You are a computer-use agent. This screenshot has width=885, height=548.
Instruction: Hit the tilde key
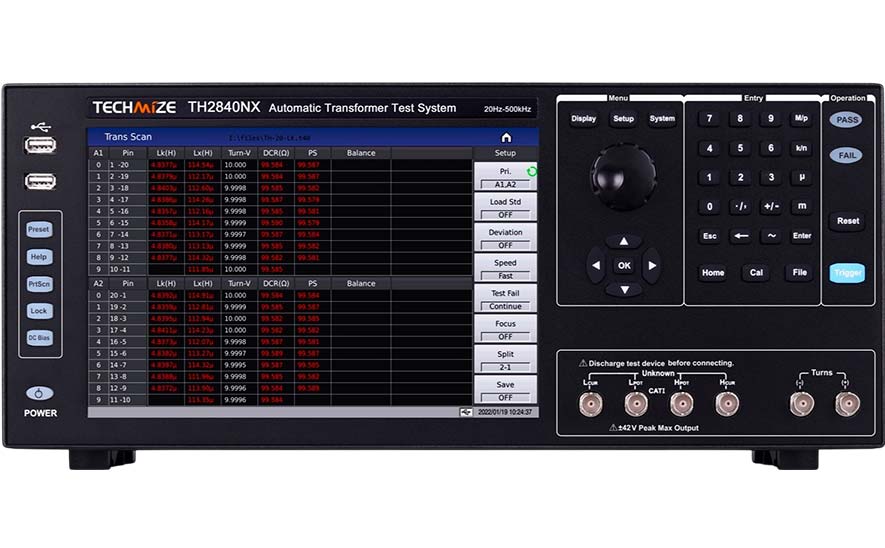point(771,236)
